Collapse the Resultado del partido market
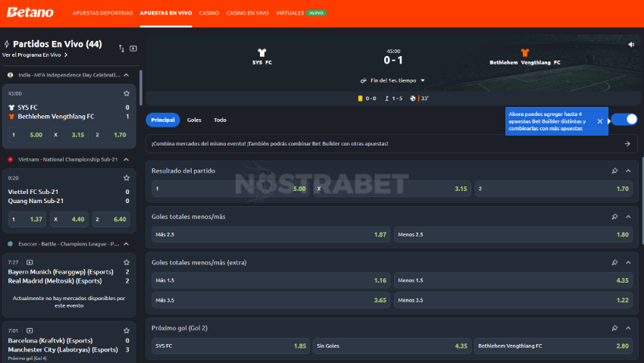The width and height of the screenshot is (644, 363). tap(628, 171)
